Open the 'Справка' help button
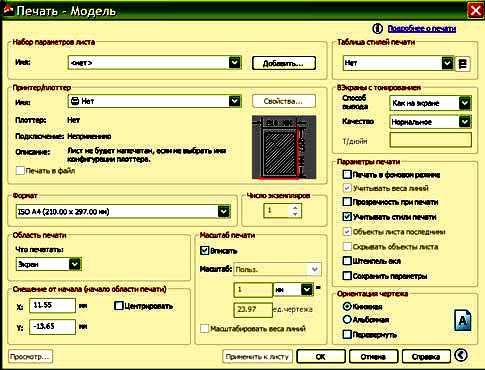Image resolution: width=485 pixels, height=370 pixels. tap(426, 357)
